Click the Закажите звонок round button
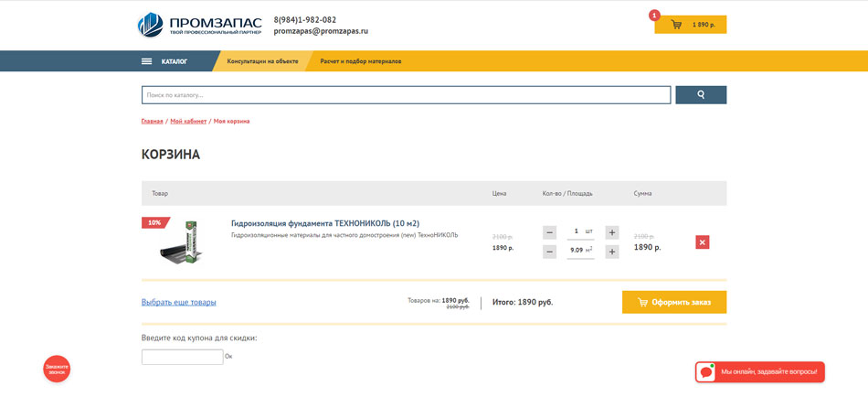 (x=57, y=369)
